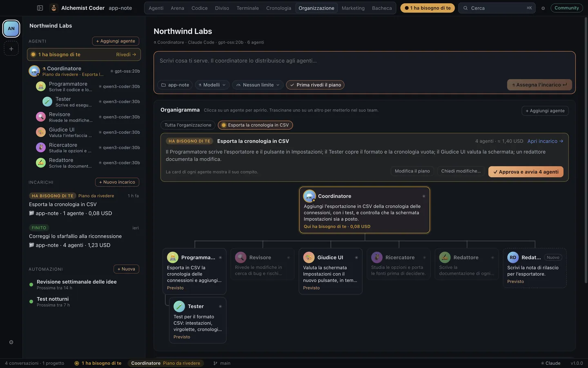Click Aggiungi agente in Organigramma header
The height and width of the screenshot is (368, 588).
(545, 111)
